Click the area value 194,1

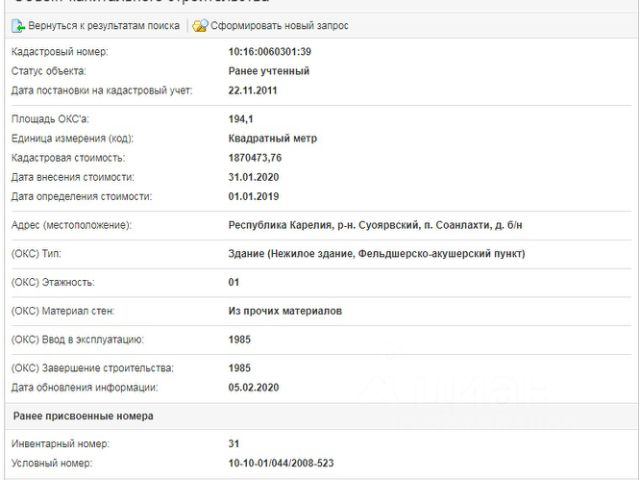coord(243,119)
